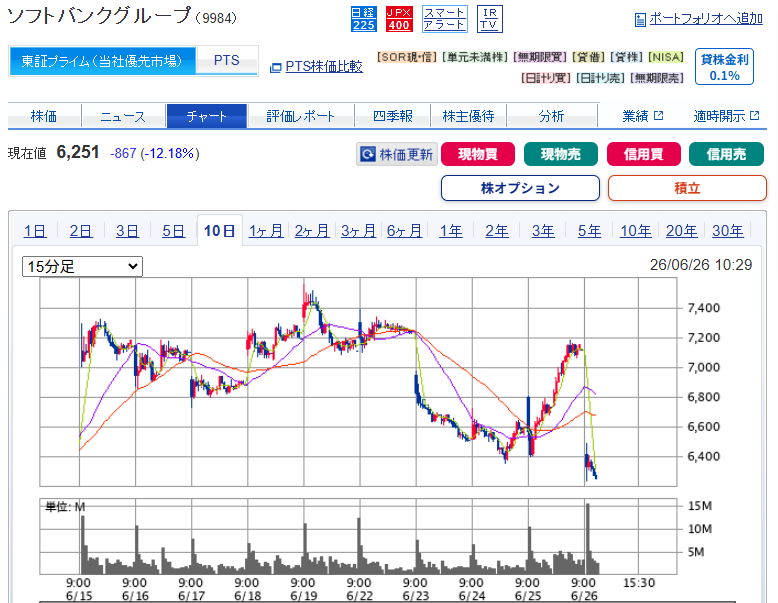Open the PTS株価比較 link
The image size is (778, 603).
point(324,67)
